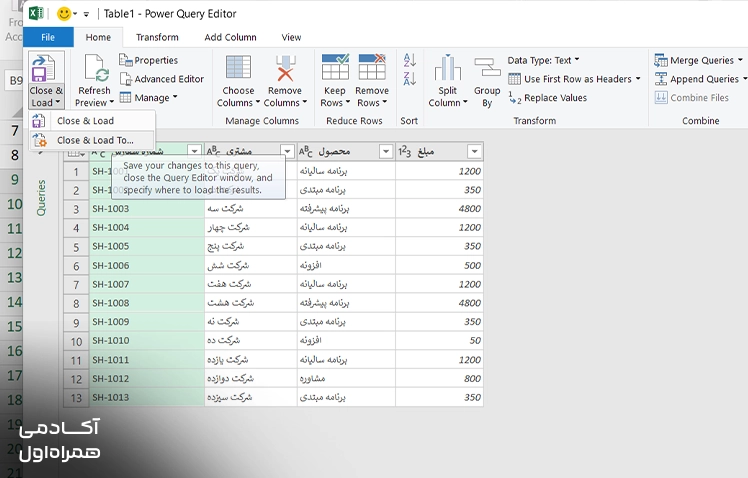Click the Close & Load ribbon icon
748x478 pixels.
tap(44, 69)
